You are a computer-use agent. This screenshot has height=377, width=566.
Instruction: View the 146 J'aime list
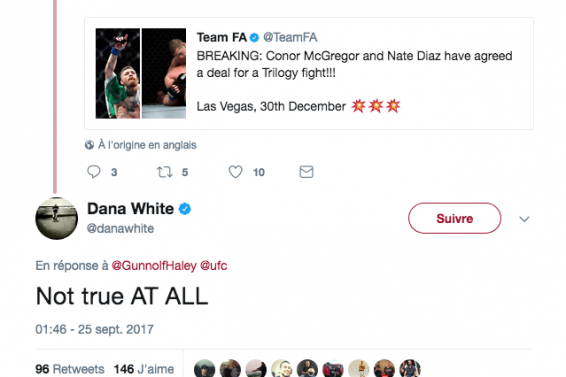[x=144, y=369]
